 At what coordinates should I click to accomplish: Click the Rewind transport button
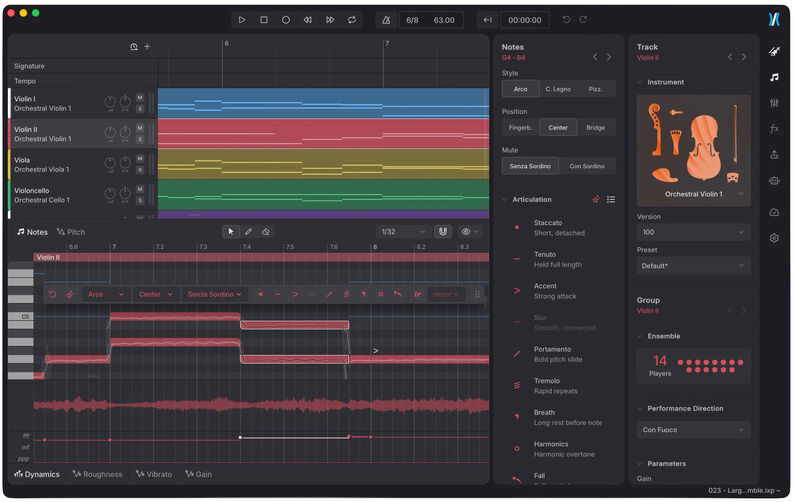click(307, 20)
